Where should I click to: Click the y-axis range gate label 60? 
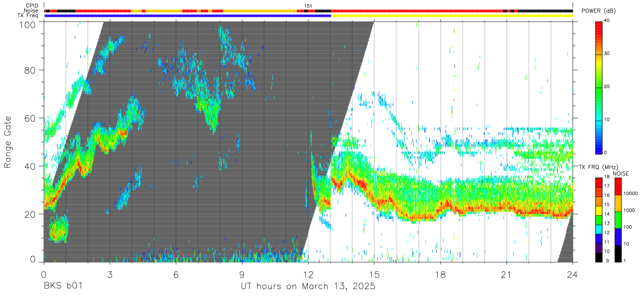click(30, 118)
